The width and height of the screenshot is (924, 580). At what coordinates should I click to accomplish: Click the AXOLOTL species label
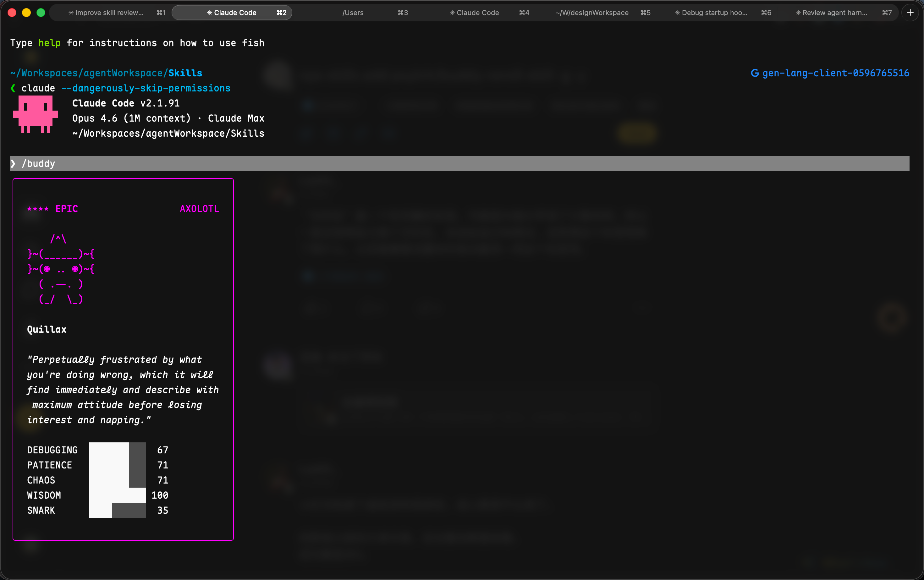point(199,209)
